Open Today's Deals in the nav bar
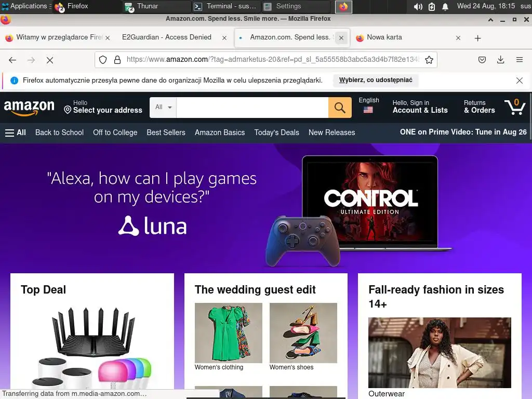This screenshot has height=399, width=532. pyautogui.click(x=276, y=132)
